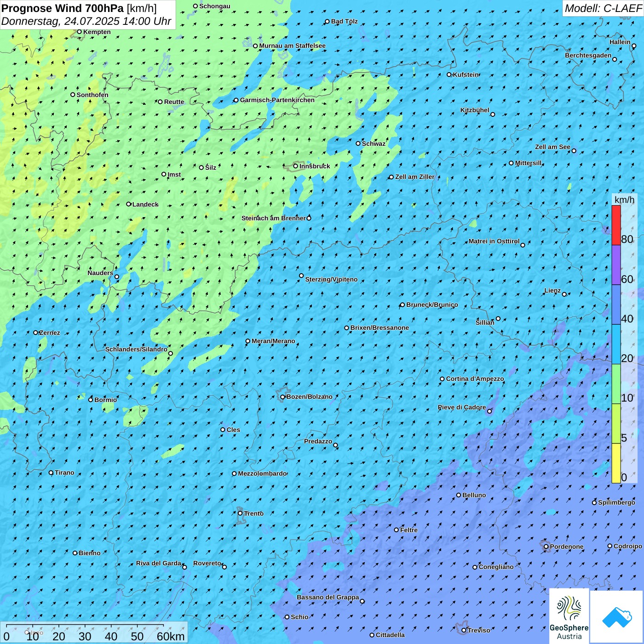
Task: Click the 'Prognose Wind 700hPa' title
Action: [63, 8]
